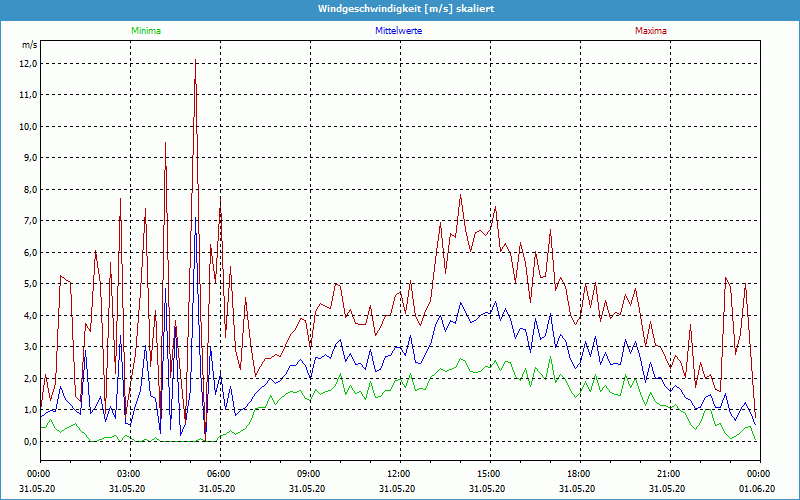Click the '09:00' time label
The image size is (800, 500).
309,474
